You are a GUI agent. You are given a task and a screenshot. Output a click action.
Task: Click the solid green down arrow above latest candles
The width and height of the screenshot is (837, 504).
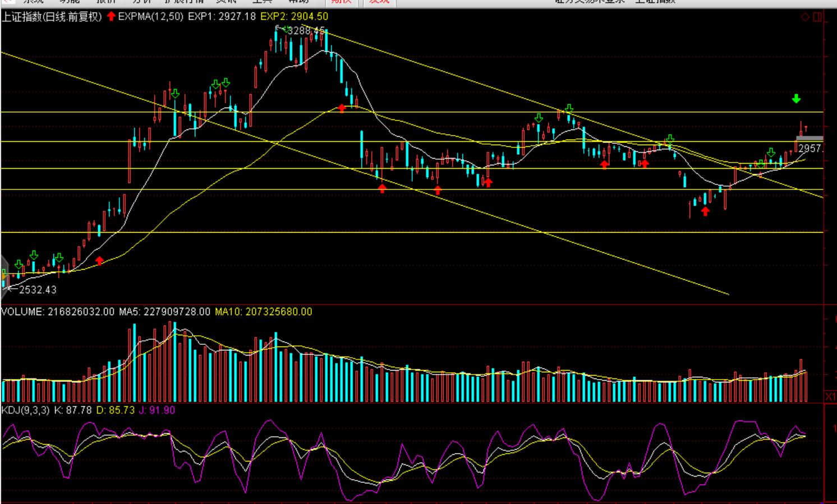tap(796, 99)
